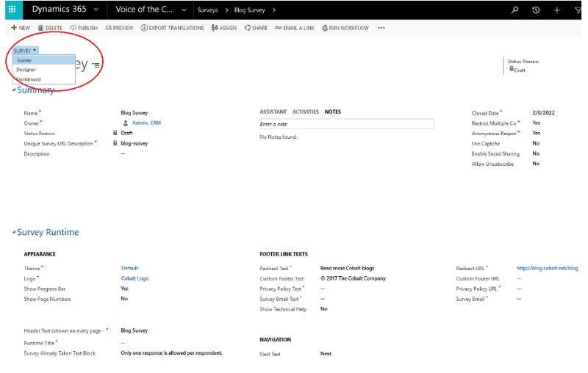Click the Surveys breadcrumb

(x=208, y=10)
